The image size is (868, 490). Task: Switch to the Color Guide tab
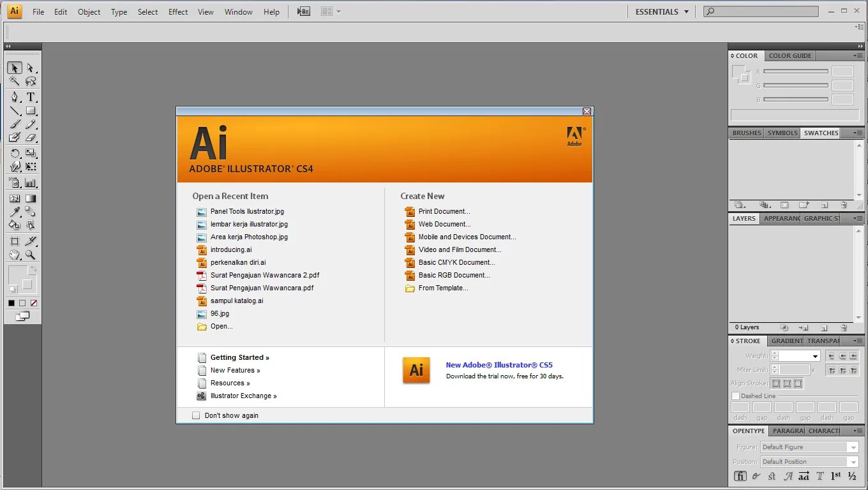pyautogui.click(x=790, y=56)
